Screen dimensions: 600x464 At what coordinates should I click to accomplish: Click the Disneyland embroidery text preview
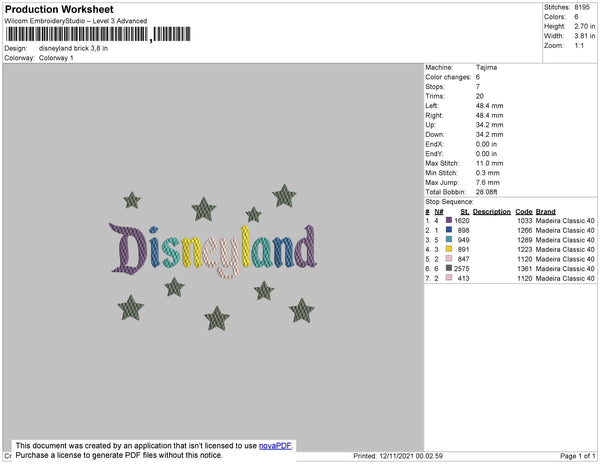213,250
